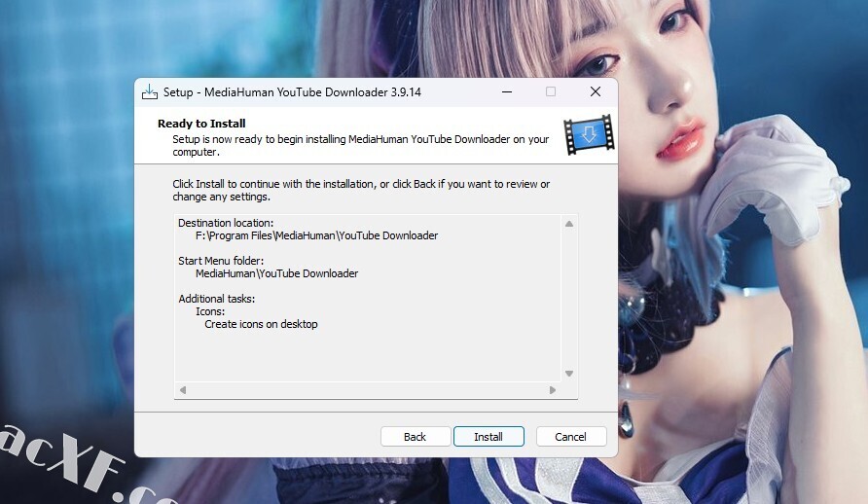The image size is (868, 504).
Task: Click 'MediaHuman\YouTube Downloader' start menu entry
Action: [276, 273]
